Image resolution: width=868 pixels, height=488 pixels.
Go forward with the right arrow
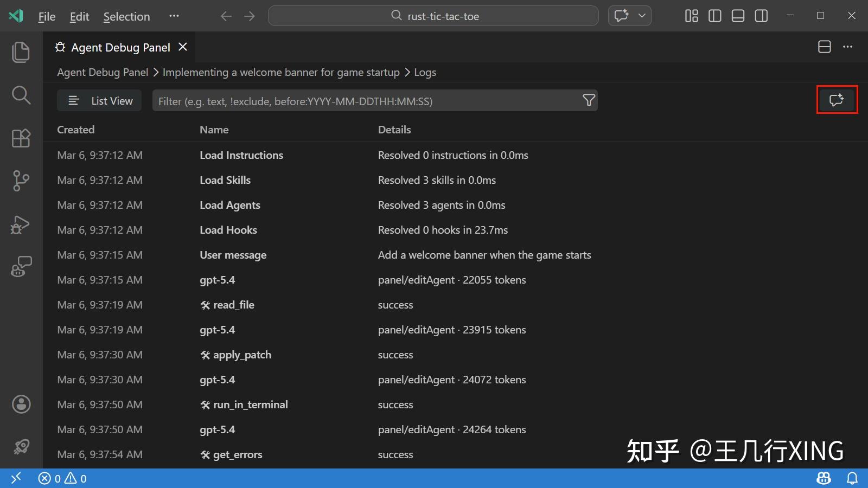pyautogui.click(x=250, y=16)
